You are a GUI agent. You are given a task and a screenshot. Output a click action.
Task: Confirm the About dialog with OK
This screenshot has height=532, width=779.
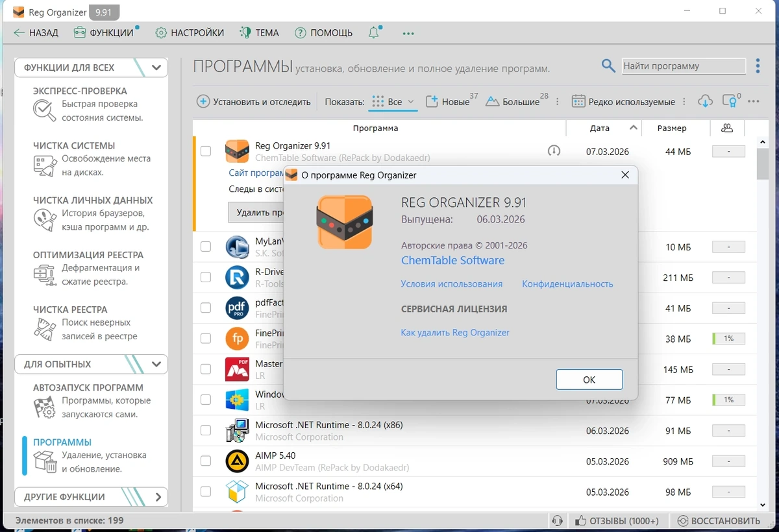point(589,380)
